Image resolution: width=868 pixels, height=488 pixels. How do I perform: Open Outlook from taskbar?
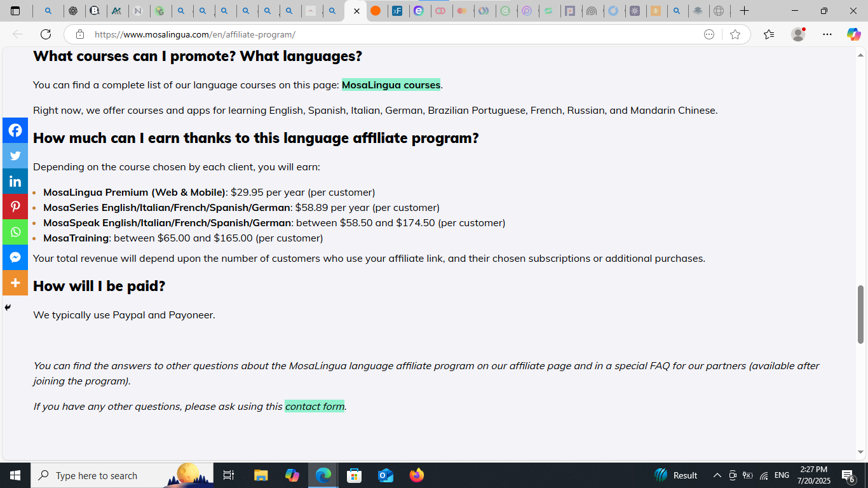click(386, 475)
